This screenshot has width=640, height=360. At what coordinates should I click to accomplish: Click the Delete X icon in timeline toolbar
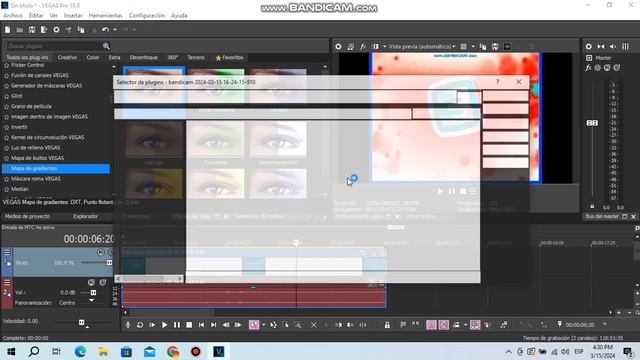(x=313, y=325)
